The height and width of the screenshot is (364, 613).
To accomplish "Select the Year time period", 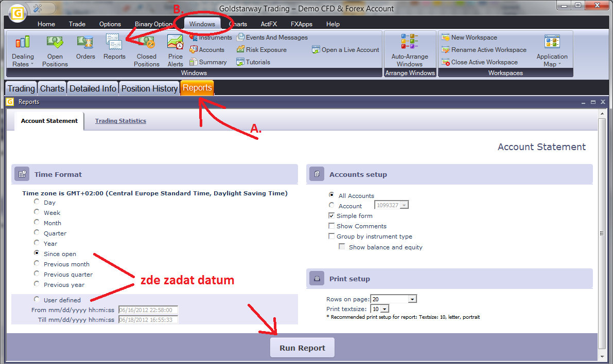I will (x=37, y=243).
